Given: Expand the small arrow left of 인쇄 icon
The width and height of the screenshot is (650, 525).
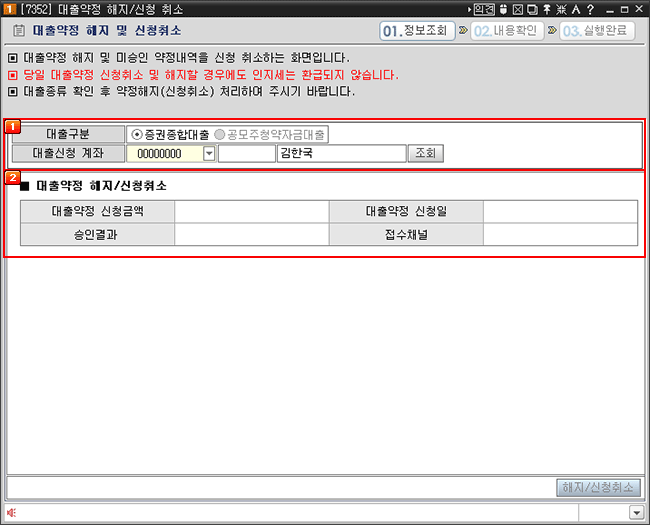Looking at the screenshot, I should (469, 8).
